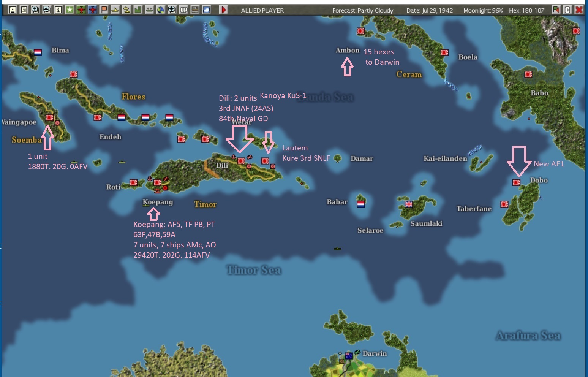Click the Flores island label
This screenshot has width=588, height=377.
point(133,97)
